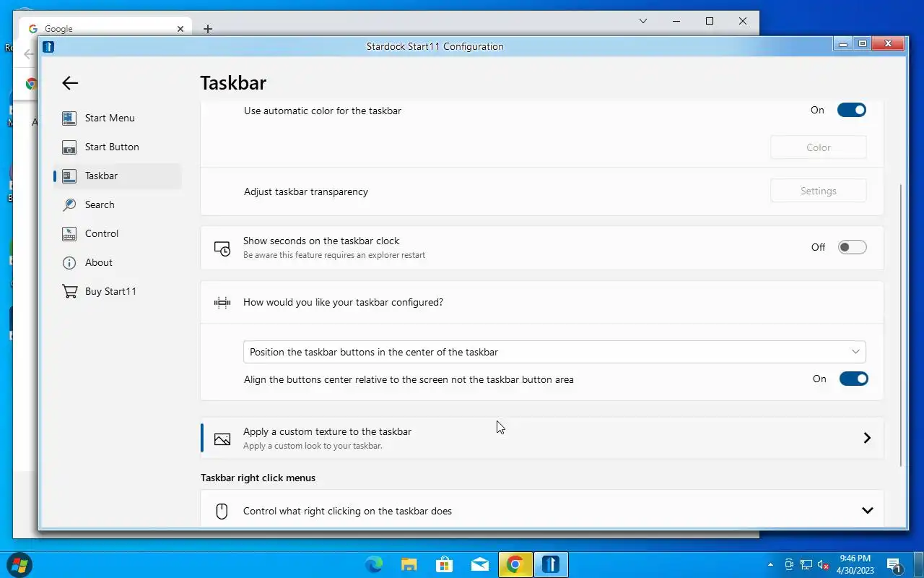Screen dimensions: 924x578
Task: Click the clock icon beside Show seconds
Action: pos(222,248)
